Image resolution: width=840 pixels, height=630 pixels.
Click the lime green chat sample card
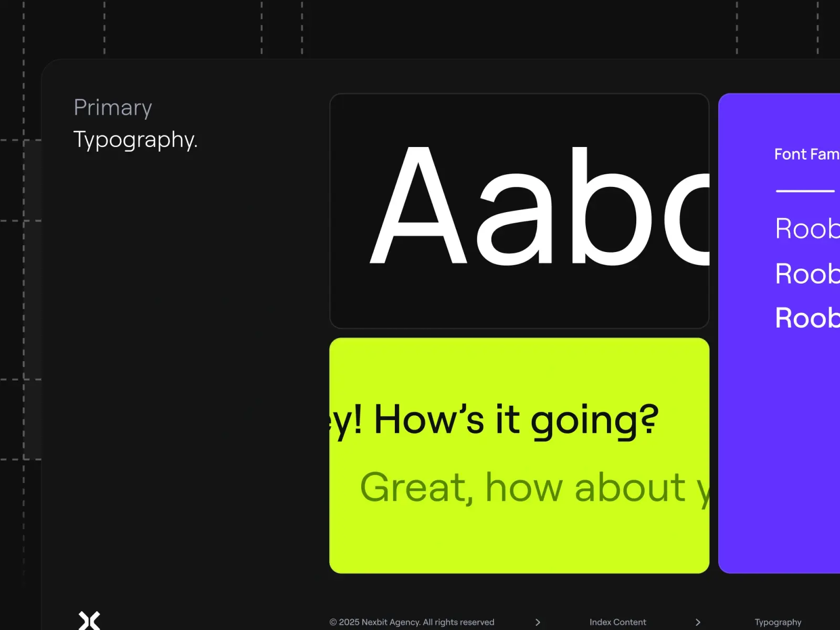[519, 455]
